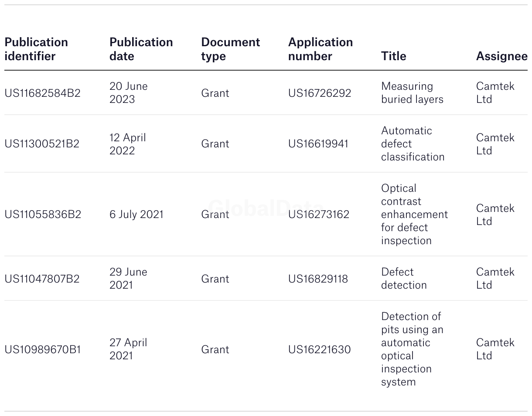Click application number US16221630
The image size is (532, 416).
point(319,349)
